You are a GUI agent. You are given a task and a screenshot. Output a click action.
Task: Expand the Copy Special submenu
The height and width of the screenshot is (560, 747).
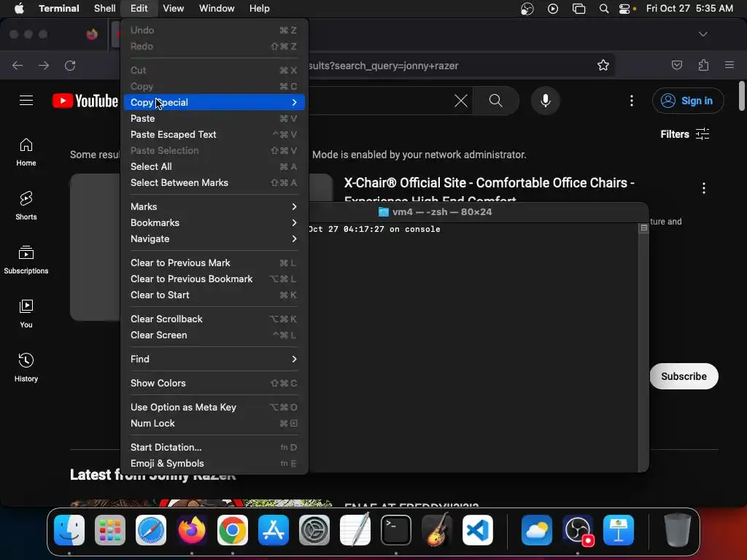click(214, 102)
